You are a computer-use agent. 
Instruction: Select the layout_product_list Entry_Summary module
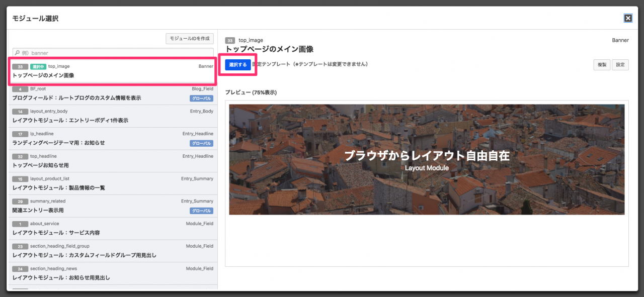click(x=113, y=183)
